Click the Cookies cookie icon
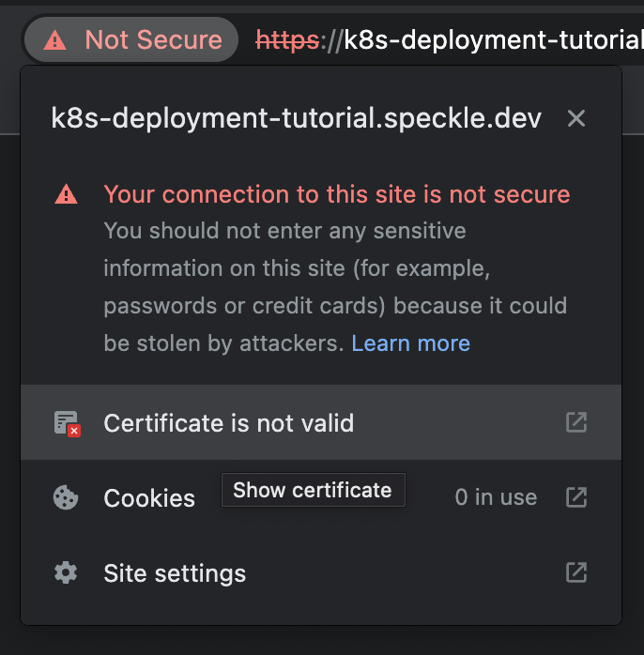 pyautogui.click(x=66, y=497)
